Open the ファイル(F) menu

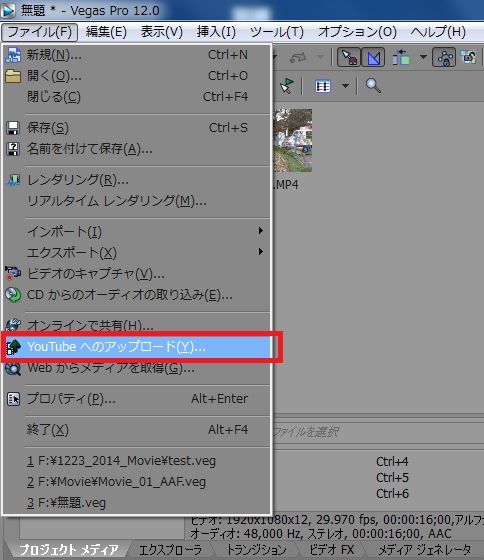pyautogui.click(x=40, y=32)
